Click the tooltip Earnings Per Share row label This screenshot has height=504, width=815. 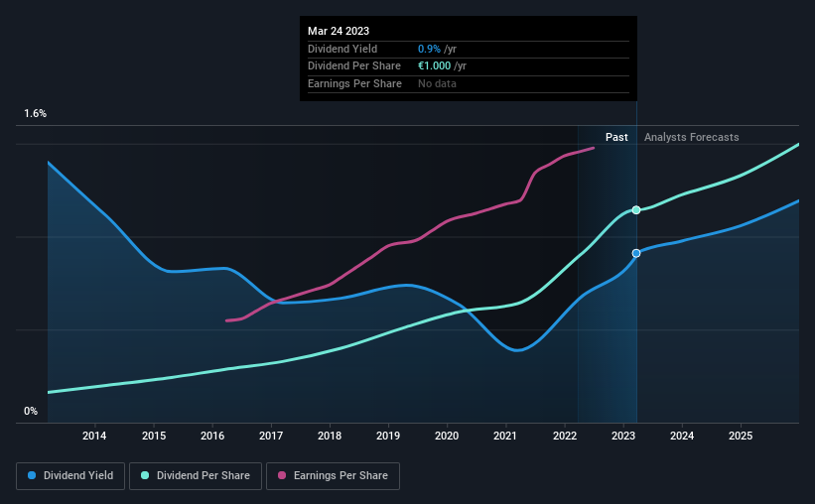click(354, 83)
